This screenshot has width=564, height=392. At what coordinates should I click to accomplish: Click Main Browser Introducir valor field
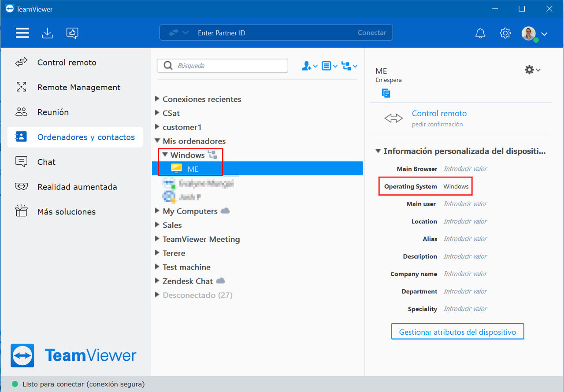point(465,169)
